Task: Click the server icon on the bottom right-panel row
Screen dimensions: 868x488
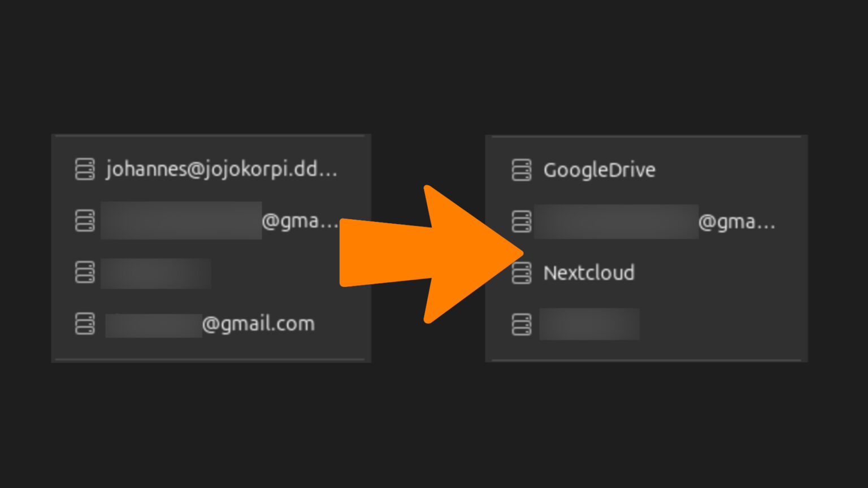Action: 521,324
